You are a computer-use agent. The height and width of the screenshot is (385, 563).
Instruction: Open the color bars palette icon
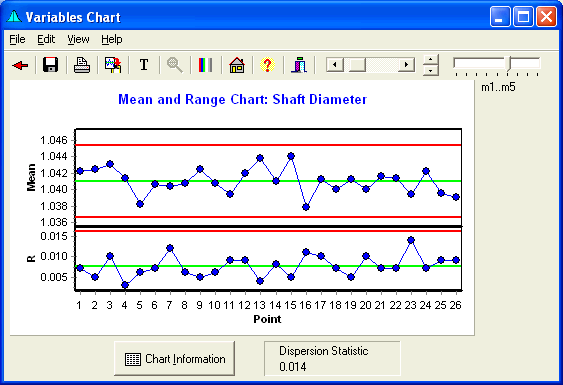click(205, 65)
